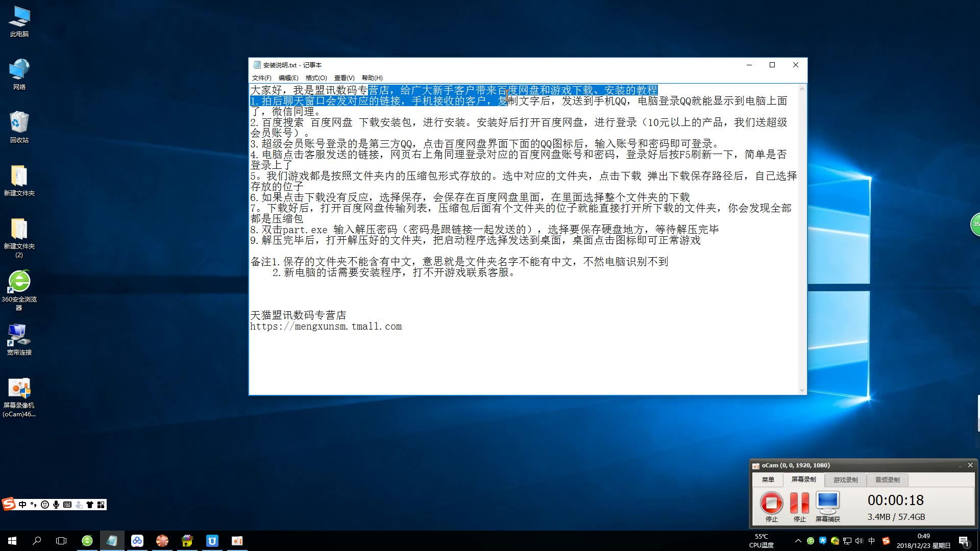
Task: Select the 360安全浏览器 desktop shortcut
Action: (19, 290)
